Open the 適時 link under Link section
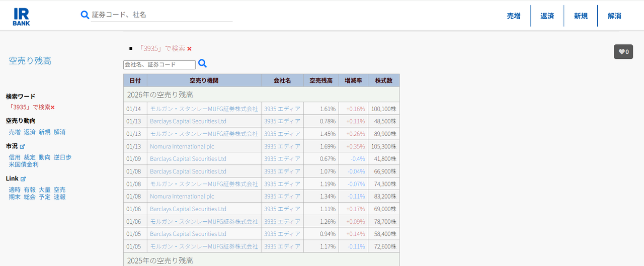The image size is (644, 266). click(15, 190)
